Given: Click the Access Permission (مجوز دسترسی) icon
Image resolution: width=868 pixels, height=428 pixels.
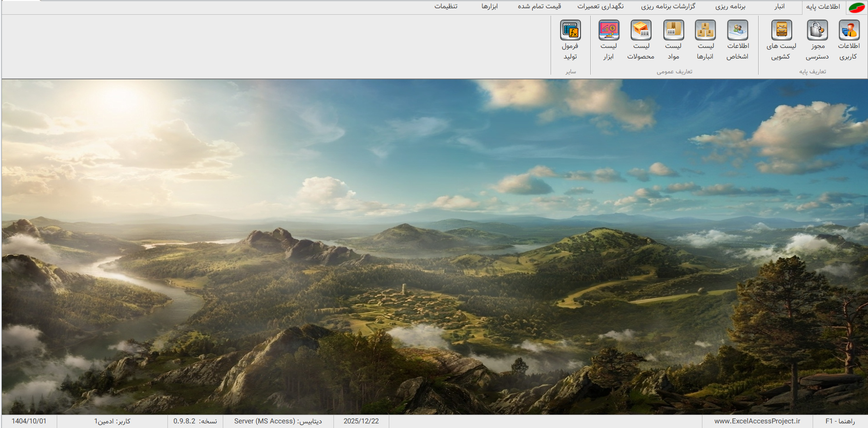Looking at the screenshot, I should (817, 30).
